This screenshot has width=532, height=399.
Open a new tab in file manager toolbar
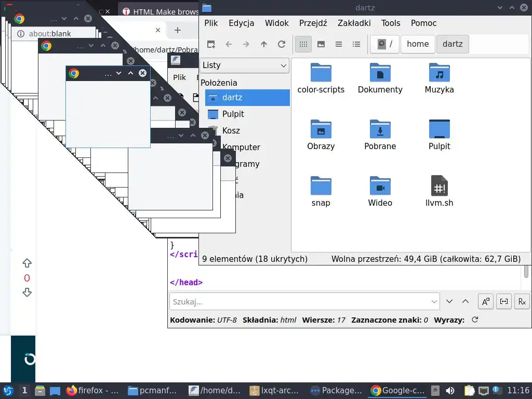[x=211, y=44]
